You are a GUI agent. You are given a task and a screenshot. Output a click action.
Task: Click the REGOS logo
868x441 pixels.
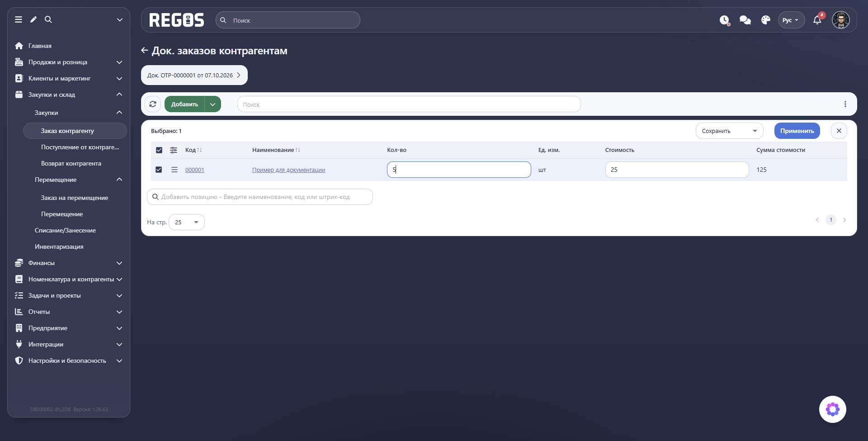coord(176,20)
